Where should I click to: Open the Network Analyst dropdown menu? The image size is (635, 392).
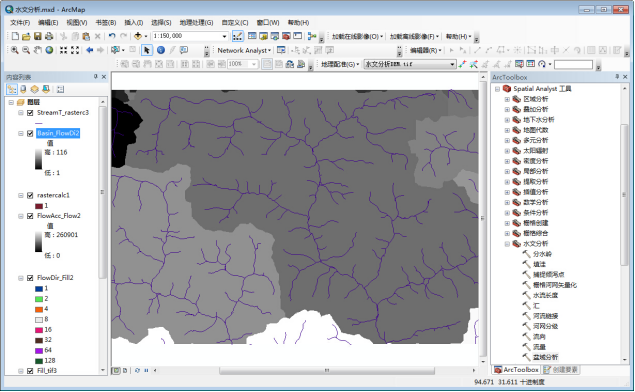click(244, 50)
